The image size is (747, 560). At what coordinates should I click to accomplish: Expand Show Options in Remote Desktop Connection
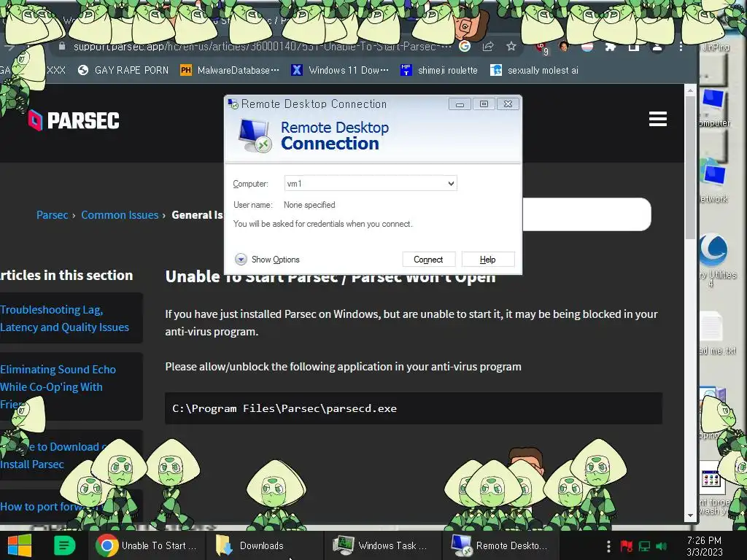pos(267,260)
